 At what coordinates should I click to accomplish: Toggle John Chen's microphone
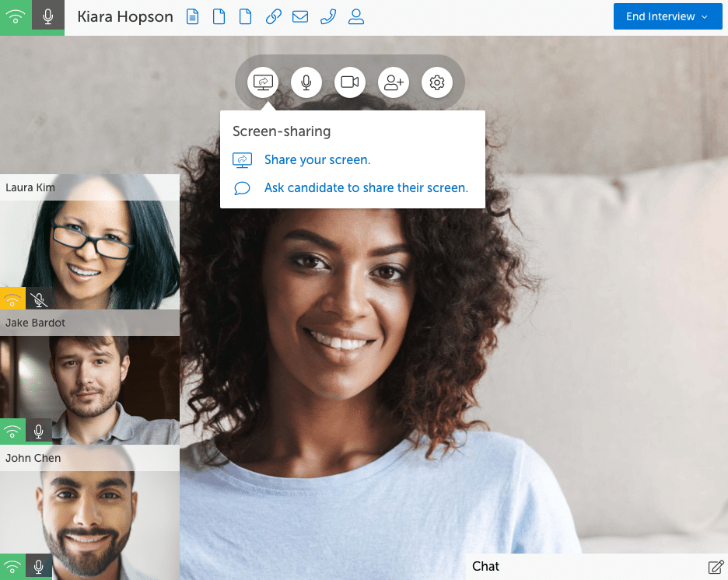click(x=39, y=565)
